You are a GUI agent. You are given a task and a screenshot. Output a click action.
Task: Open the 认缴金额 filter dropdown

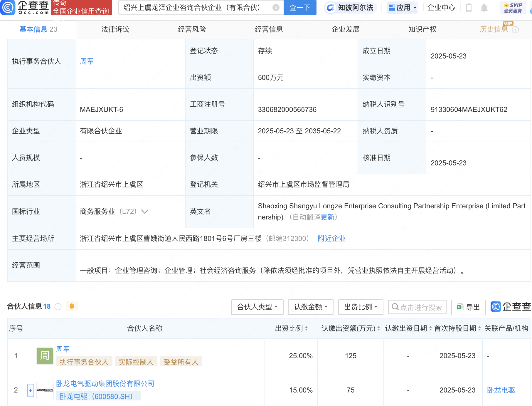pyautogui.click(x=310, y=307)
